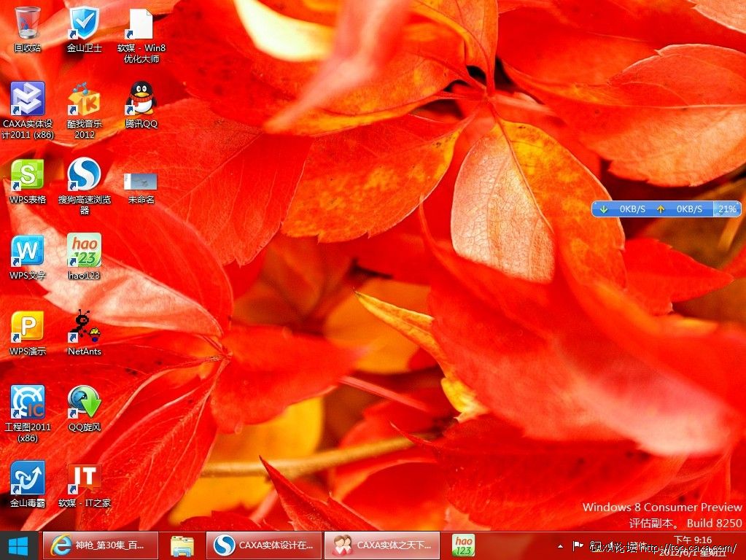Select the 金山毒霸 antivirus icon
The image size is (746, 560).
[x=28, y=478]
